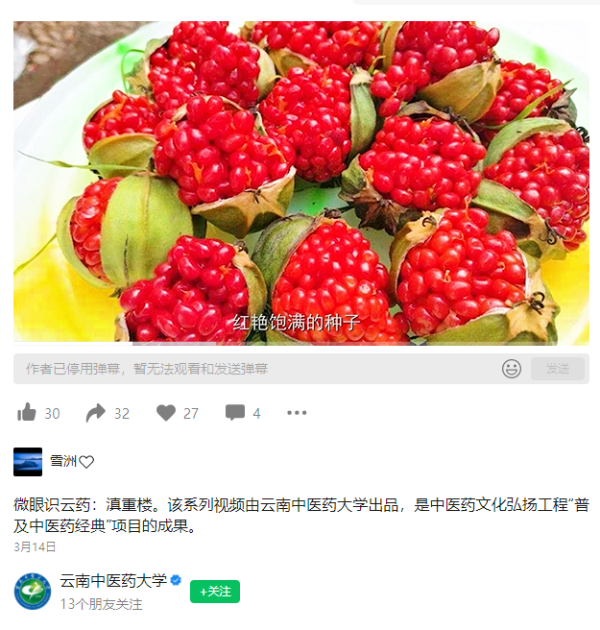Click the video progress bar under frame
600x630 pixels.
pyautogui.click(x=301, y=344)
